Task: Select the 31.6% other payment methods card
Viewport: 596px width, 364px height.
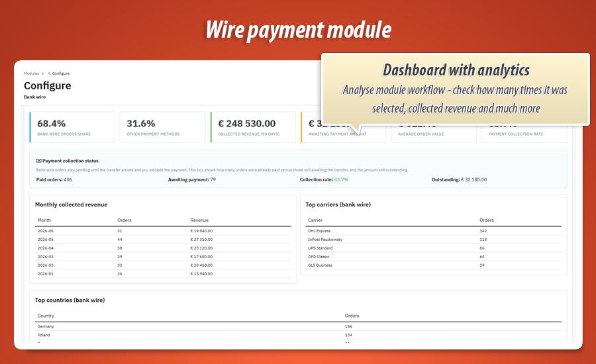Action: click(163, 127)
